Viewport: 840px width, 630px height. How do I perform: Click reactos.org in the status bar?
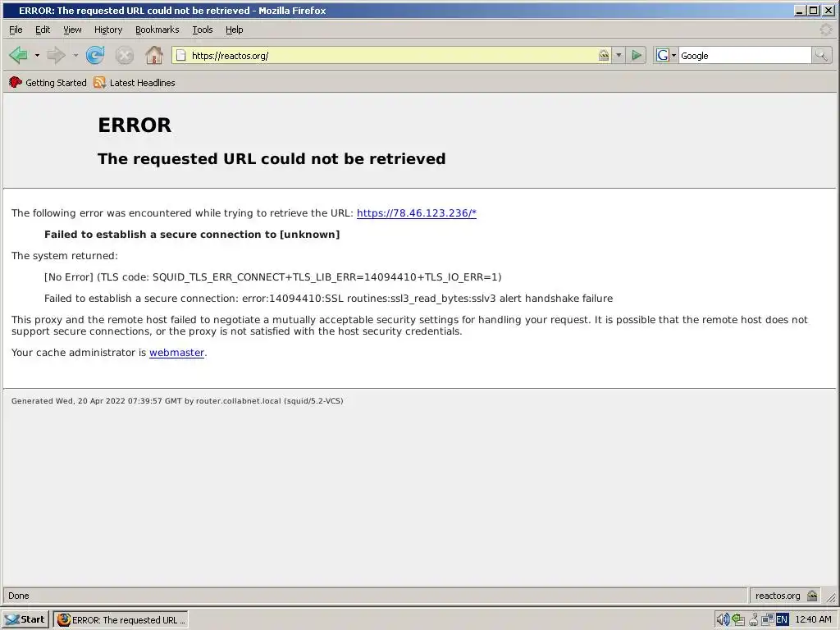coord(778,596)
